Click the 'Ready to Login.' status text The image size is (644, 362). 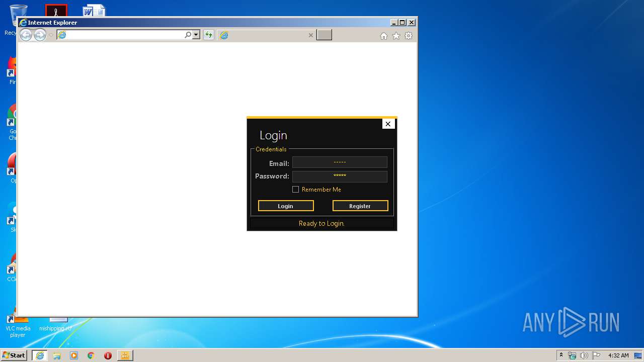point(321,223)
